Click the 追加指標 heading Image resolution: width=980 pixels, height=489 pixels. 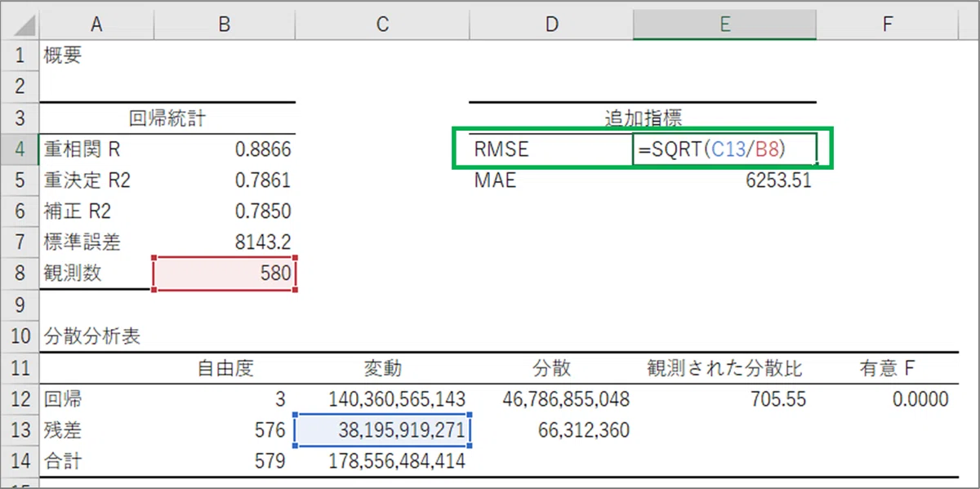click(643, 118)
